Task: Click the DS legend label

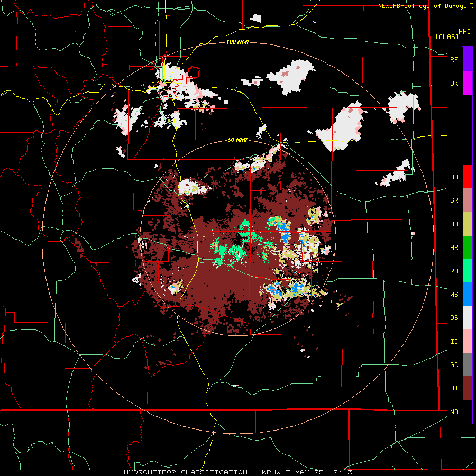Action: (454, 318)
